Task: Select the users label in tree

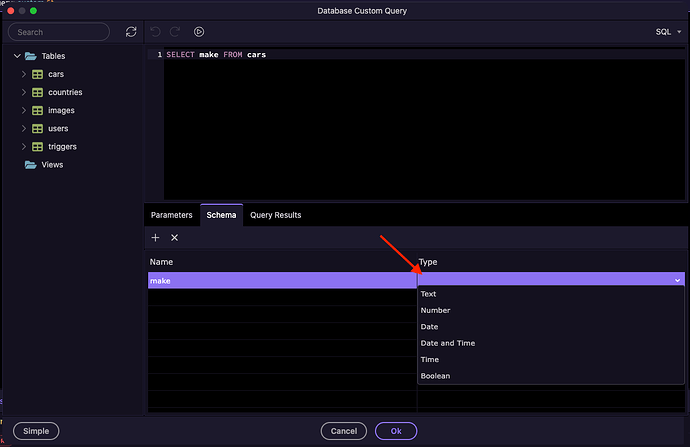Action: 58,128
